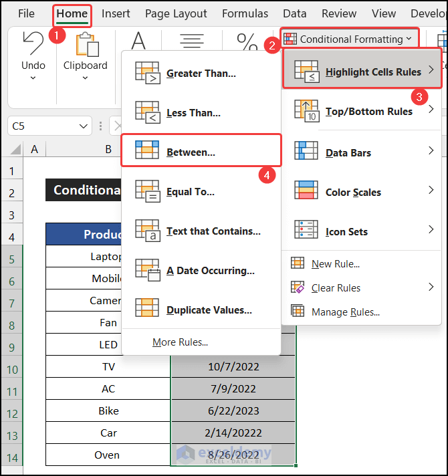448x476 pixels.
Task: Open the Undo dropdown chevron
Action: 33,78
